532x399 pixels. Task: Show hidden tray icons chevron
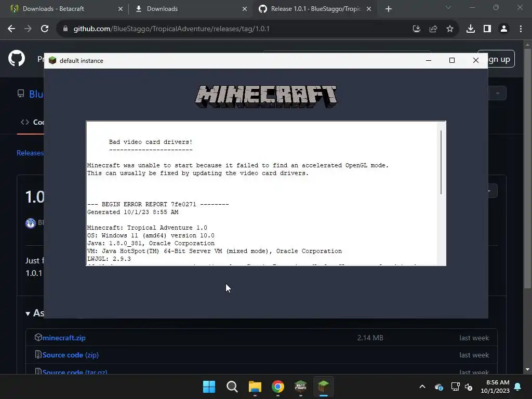pos(422,387)
